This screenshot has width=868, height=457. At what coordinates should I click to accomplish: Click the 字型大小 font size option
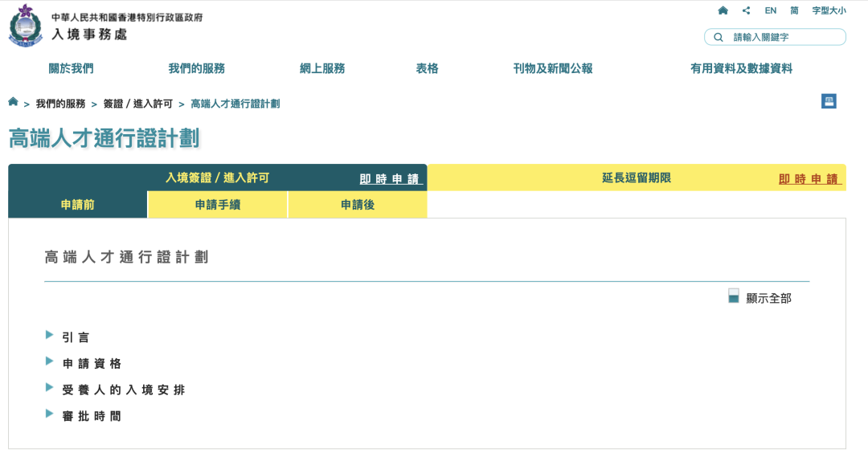point(829,10)
